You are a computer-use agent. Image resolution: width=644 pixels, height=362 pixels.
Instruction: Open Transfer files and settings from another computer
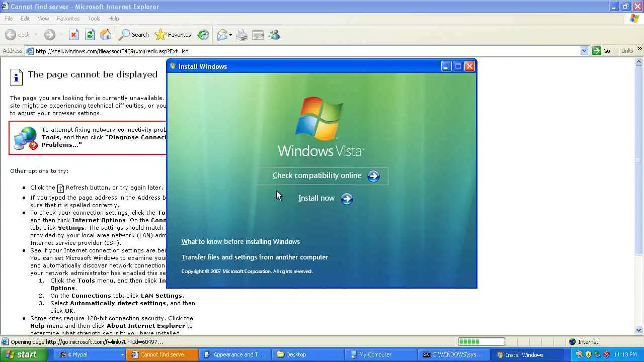(x=255, y=257)
